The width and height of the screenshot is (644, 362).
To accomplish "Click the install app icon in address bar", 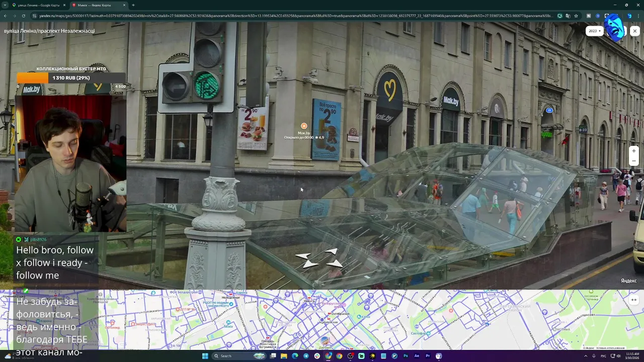I will [x=560, y=16].
